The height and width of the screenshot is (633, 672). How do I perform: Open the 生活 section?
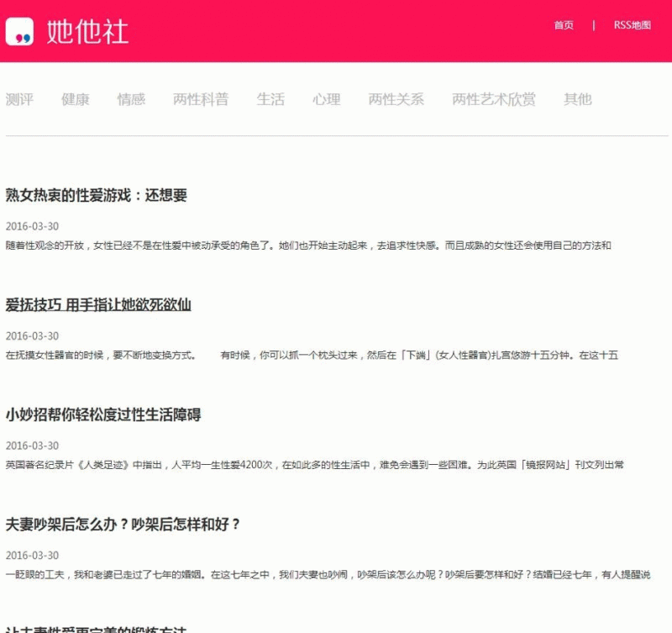point(270,98)
